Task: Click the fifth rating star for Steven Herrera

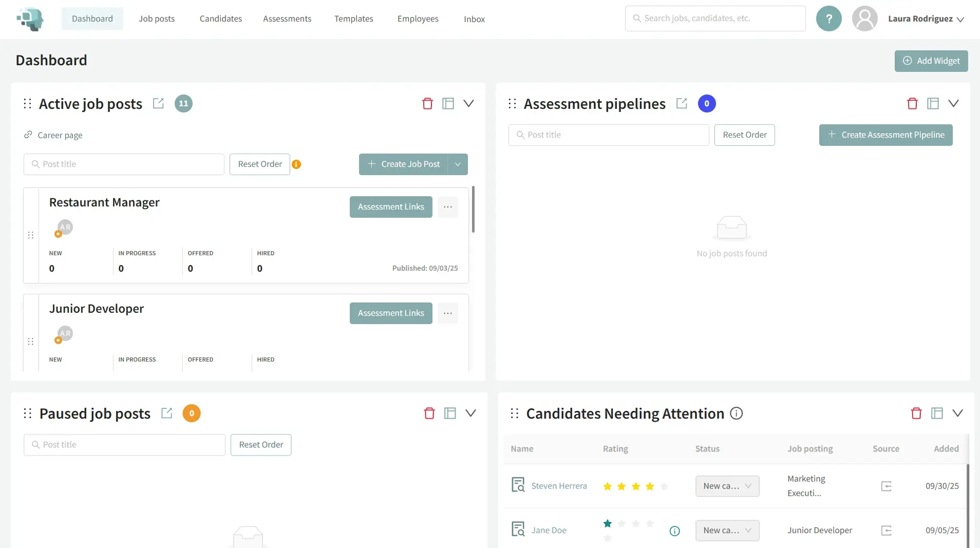Action: [x=664, y=486]
